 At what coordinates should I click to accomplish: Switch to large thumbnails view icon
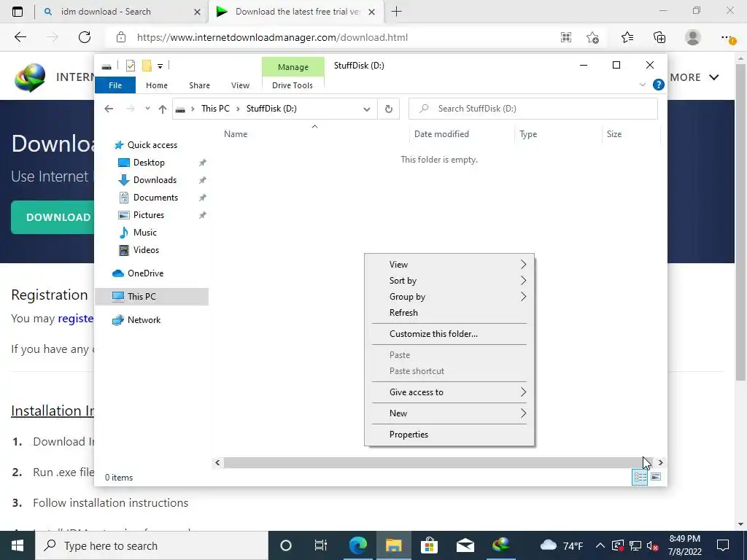point(656,477)
